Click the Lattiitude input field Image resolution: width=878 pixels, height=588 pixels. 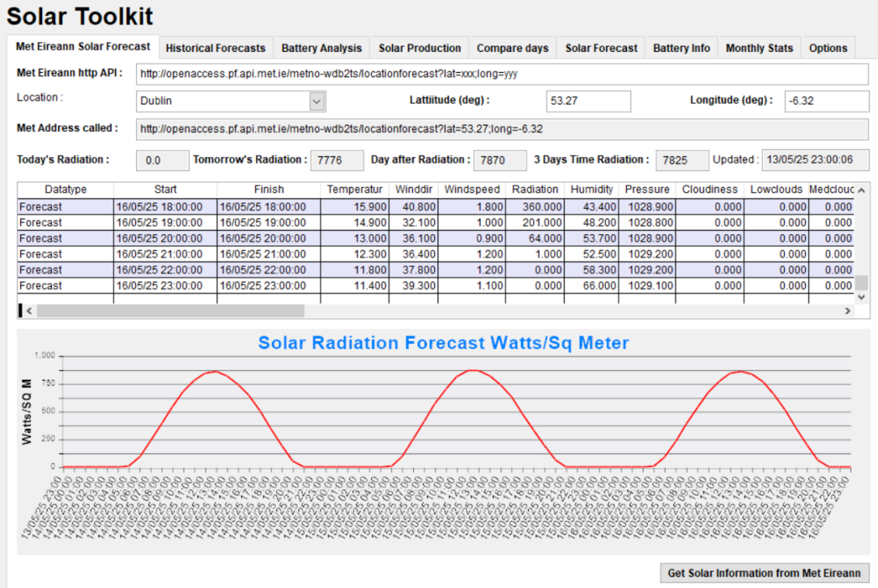click(x=588, y=101)
